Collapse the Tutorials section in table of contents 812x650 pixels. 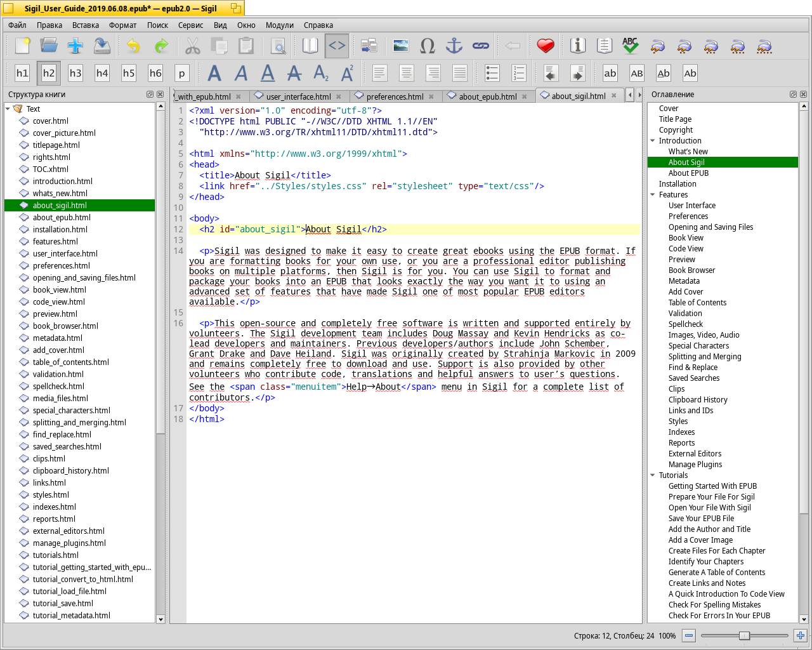(x=653, y=475)
